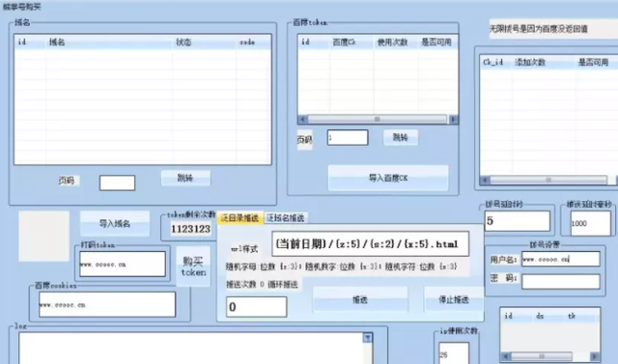Click the log box scroll arrow
Viewport: 618px width, 364px height.
click(367, 338)
